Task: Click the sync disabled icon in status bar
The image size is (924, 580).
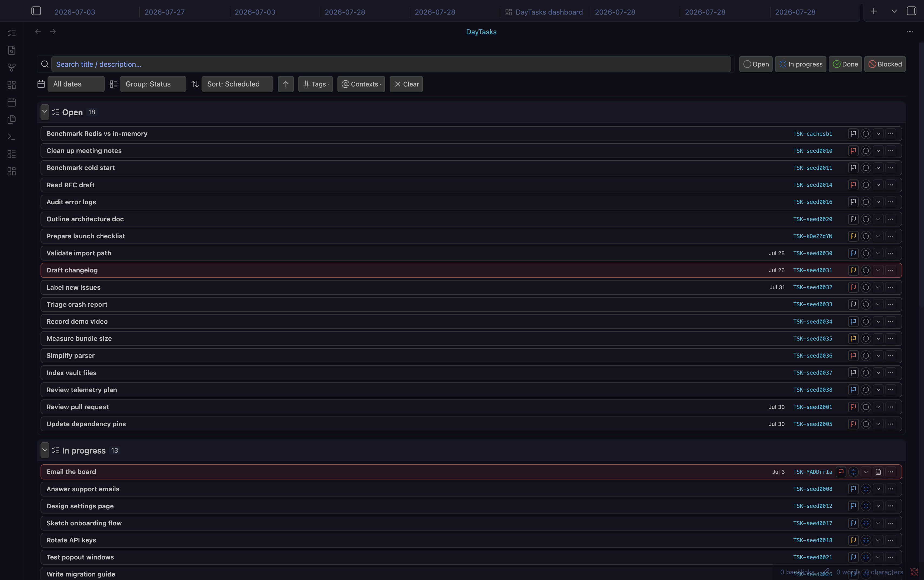Action: (x=914, y=572)
